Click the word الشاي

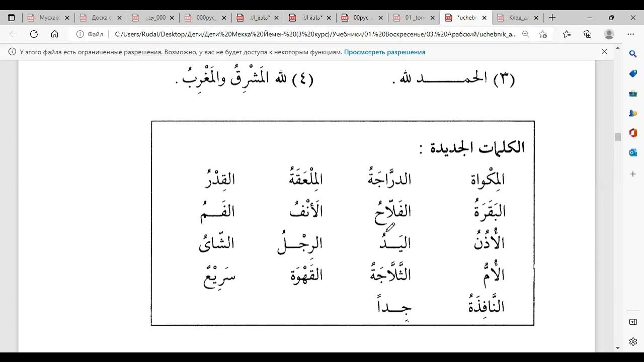click(217, 243)
